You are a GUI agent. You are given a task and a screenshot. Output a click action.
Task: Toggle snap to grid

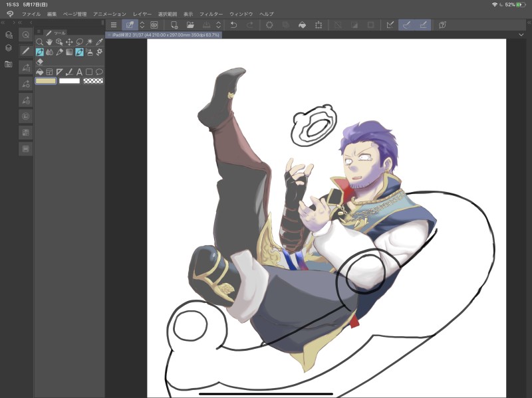pos(423,25)
